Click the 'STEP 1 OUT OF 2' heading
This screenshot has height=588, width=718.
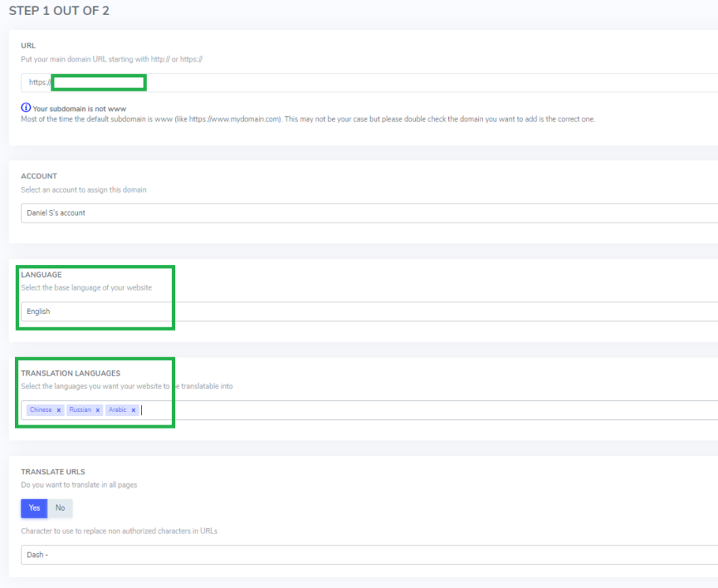pyautogui.click(x=59, y=11)
